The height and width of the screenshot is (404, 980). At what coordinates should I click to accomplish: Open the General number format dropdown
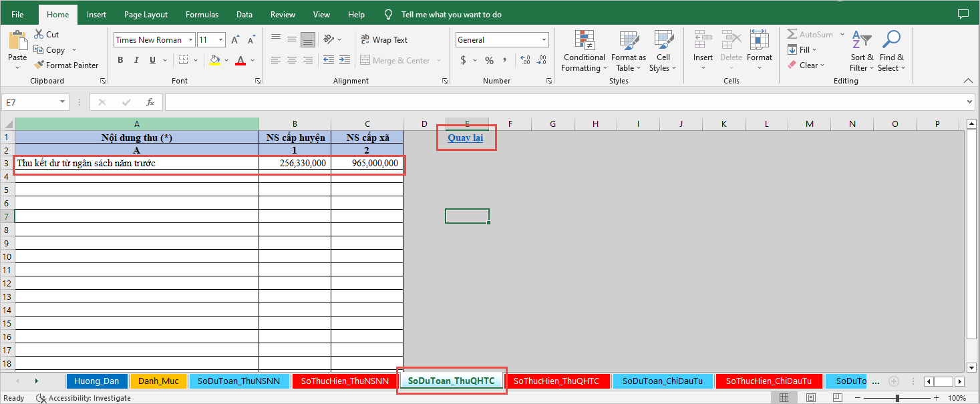(544, 40)
